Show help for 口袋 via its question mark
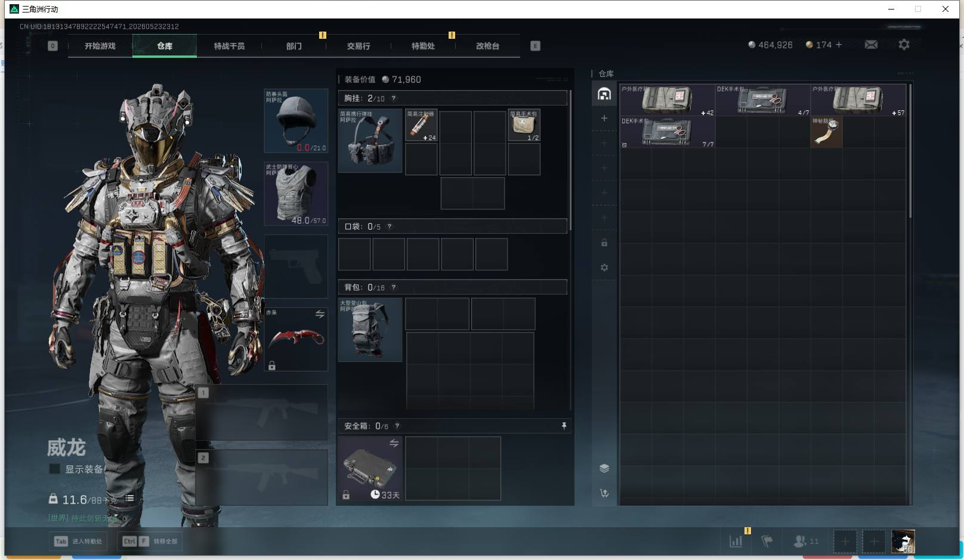 tap(390, 227)
